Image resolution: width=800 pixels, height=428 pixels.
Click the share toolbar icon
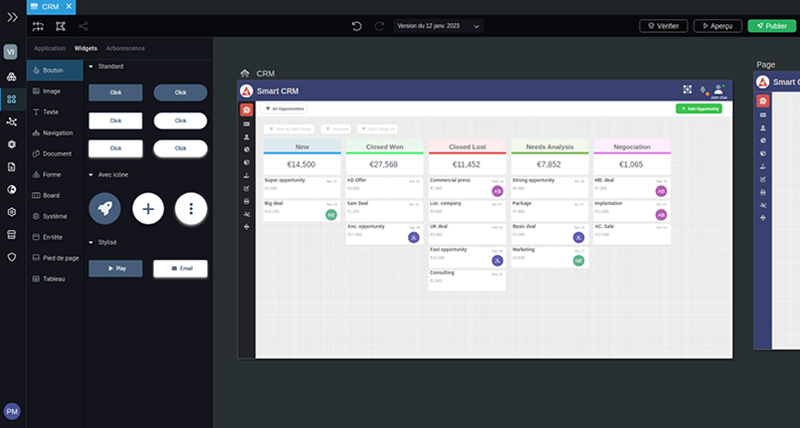pyautogui.click(x=83, y=26)
